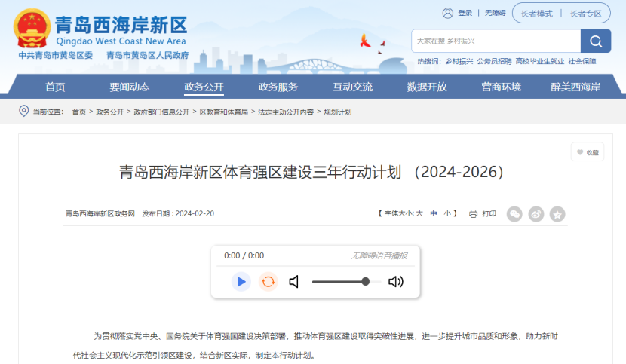Image resolution: width=626 pixels, height=364 pixels.
Task: Enable 长者模式 elder mode
Action: click(535, 14)
